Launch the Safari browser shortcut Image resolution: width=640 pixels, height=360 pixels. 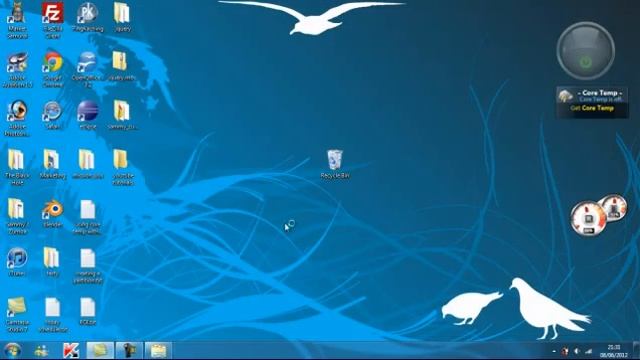(x=52, y=115)
